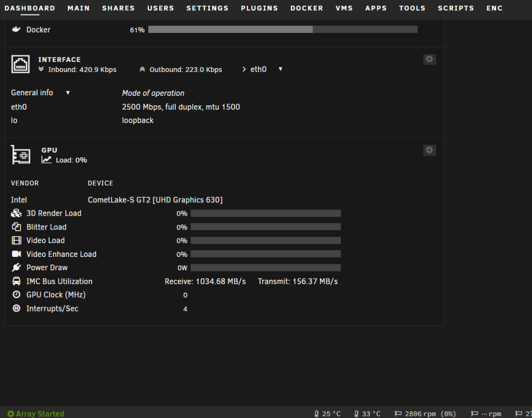Click the GPU Load chart icon
Screen dimensions: 532x418
tap(46, 159)
